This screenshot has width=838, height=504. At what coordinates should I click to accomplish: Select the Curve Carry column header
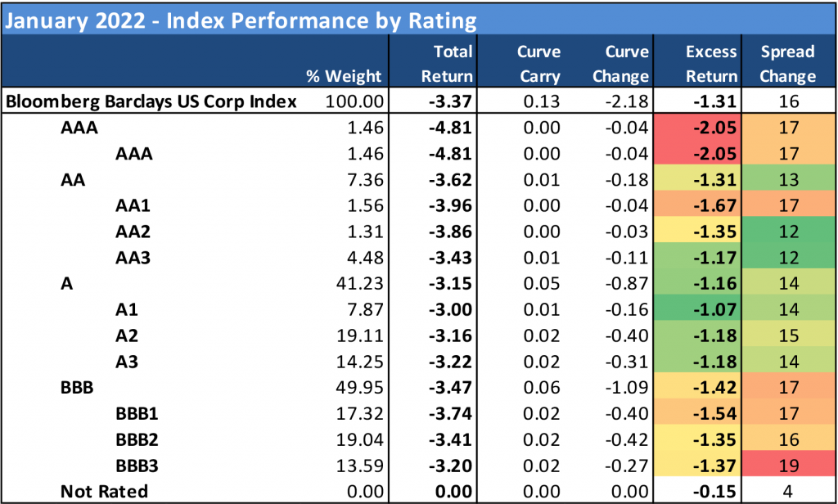pyautogui.click(x=538, y=64)
